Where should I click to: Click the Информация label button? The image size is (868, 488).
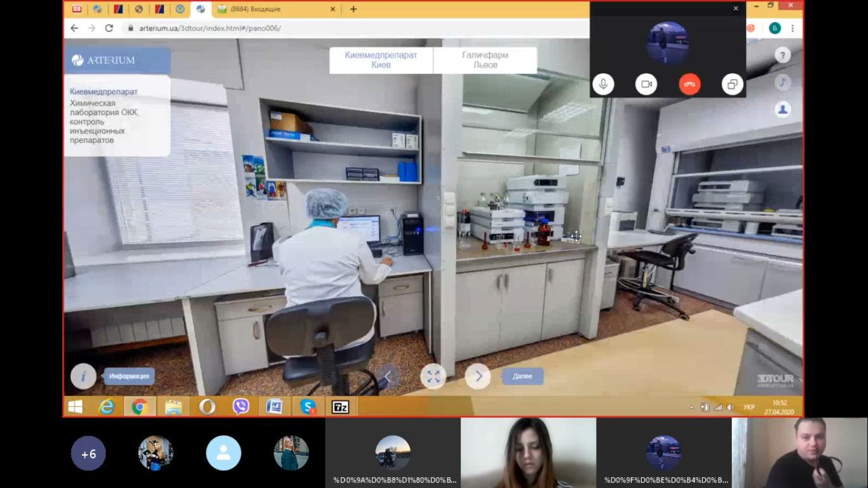129,376
